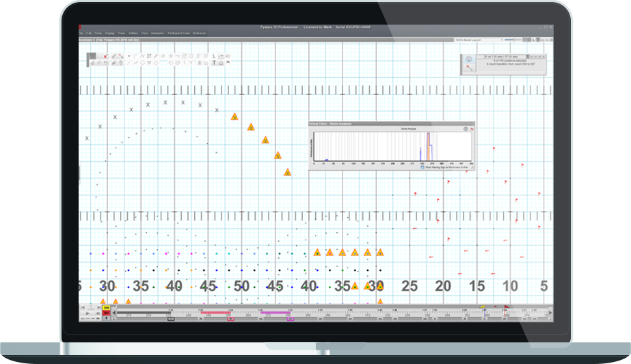
Task: Click the pink page tab segment on the count track
Action: tap(277, 313)
